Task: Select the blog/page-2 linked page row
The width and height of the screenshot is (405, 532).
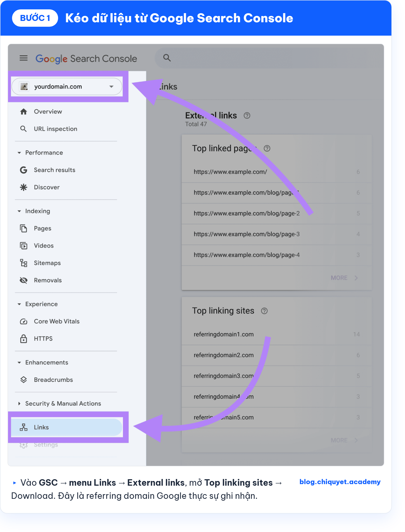Action: pos(277,214)
